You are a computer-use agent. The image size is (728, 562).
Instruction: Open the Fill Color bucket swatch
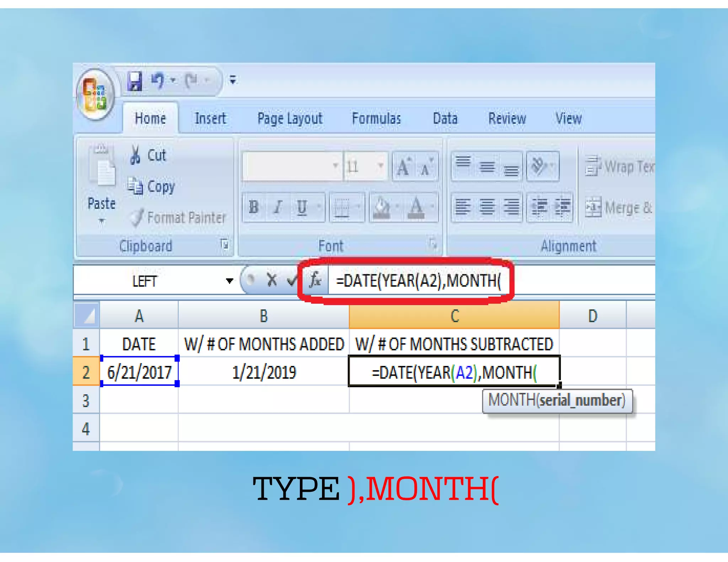[x=381, y=207]
